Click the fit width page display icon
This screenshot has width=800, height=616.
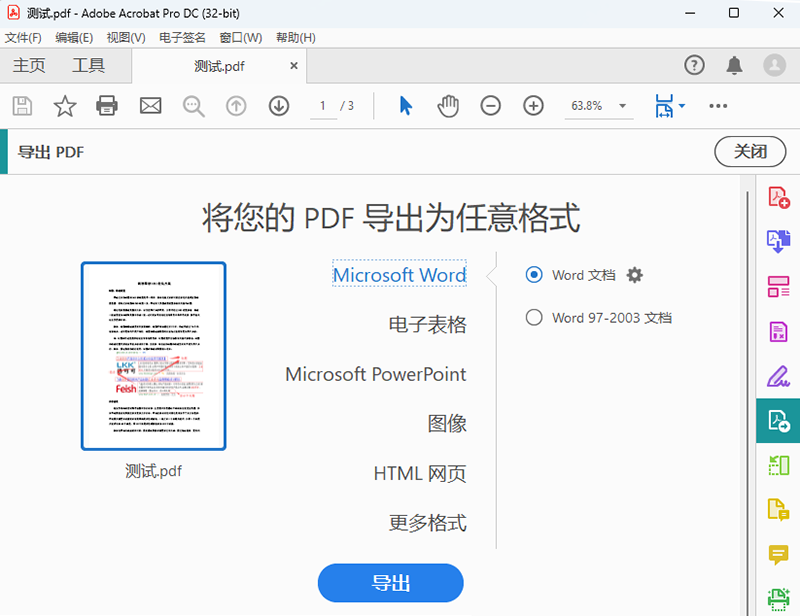pyautogui.click(x=664, y=106)
